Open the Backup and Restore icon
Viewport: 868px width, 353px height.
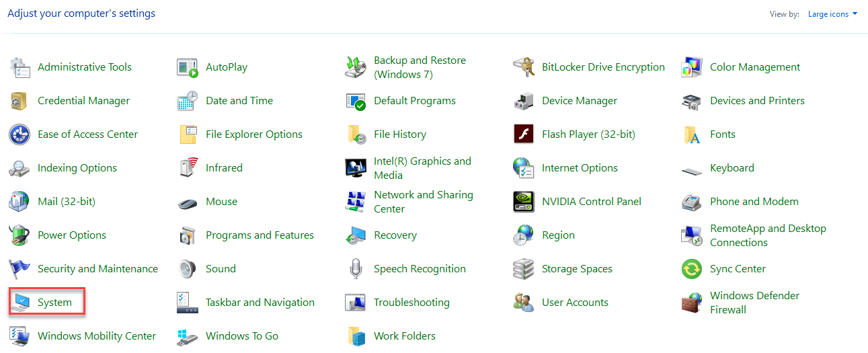click(x=355, y=67)
